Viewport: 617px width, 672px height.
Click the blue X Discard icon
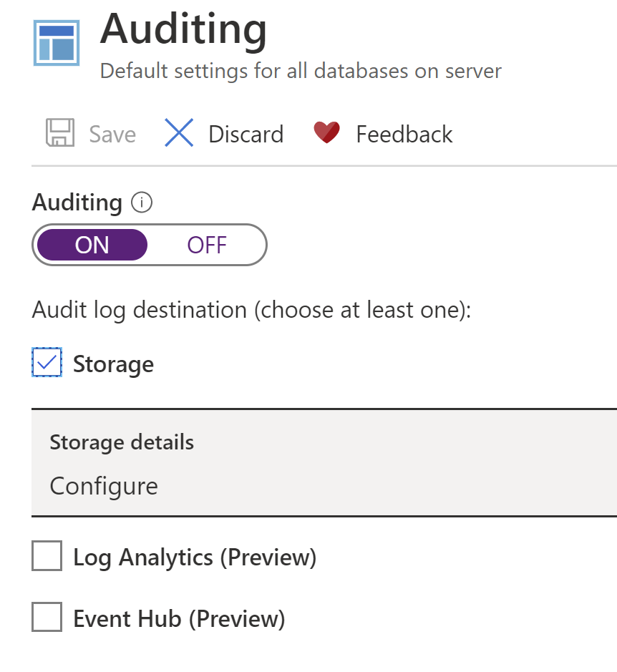(x=179, y=133)
